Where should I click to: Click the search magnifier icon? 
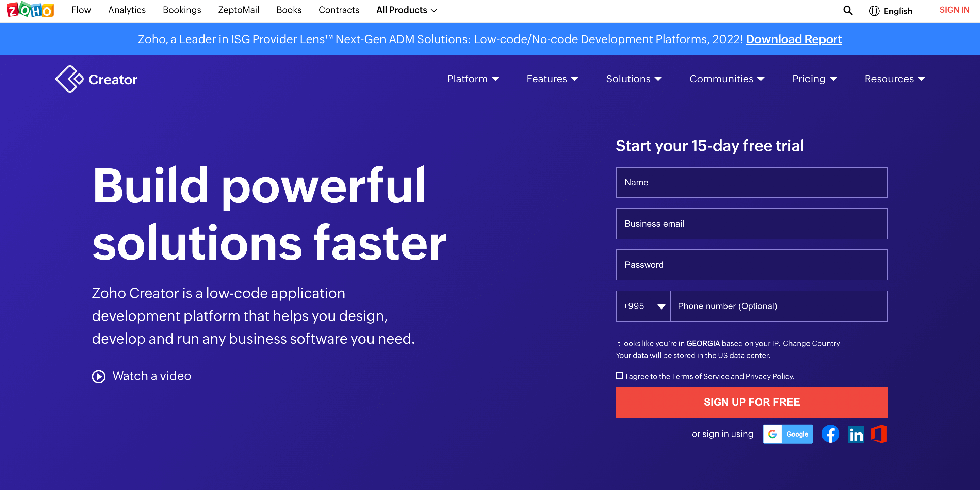848,11
